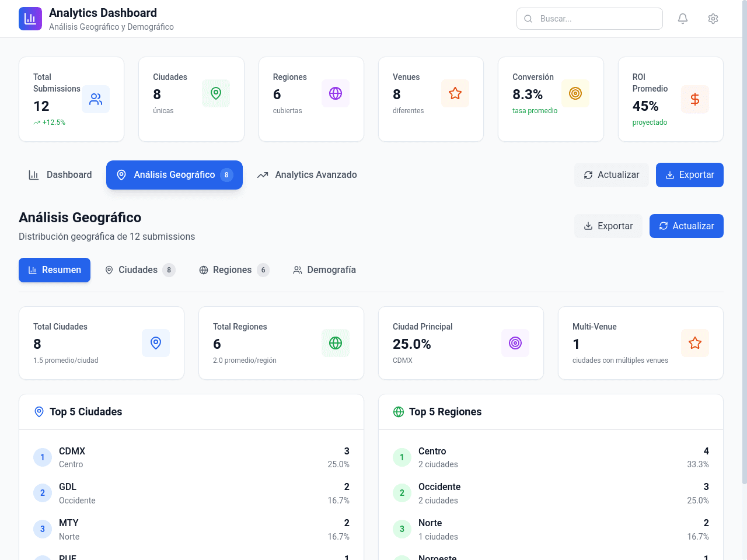The width and height of the screenshot is (747, 560).
Task: Click the 45% ROI Promedio value
Action: 645,106
